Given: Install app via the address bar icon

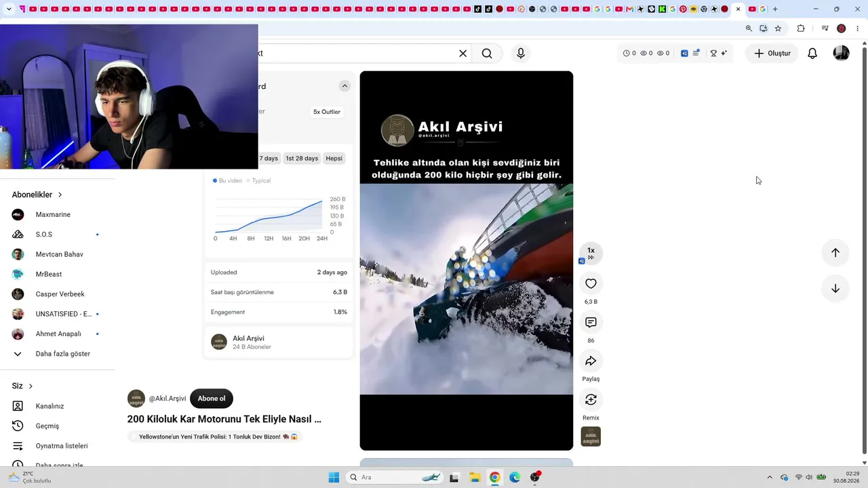Looking at the screenshot, I should (x=764, y=28).
